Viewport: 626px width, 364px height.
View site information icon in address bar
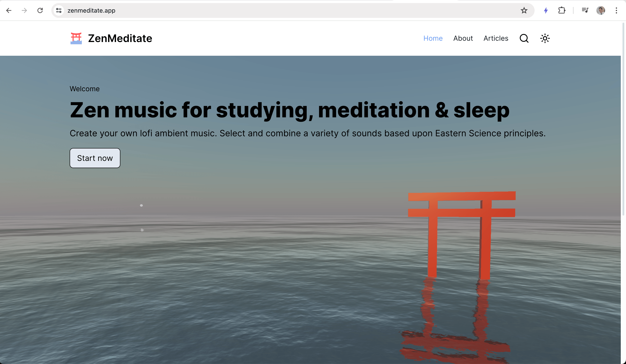pyautogui.click(x=59, y=10)
